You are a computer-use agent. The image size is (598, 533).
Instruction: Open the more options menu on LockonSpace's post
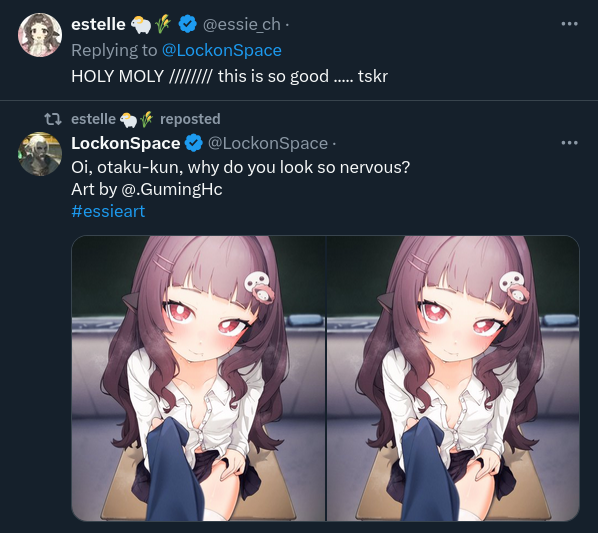point(569,143)
